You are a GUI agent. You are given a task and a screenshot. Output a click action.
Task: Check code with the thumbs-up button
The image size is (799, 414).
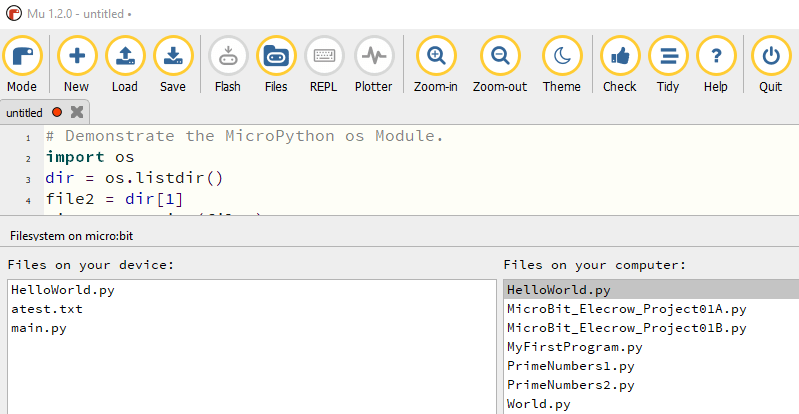tap(620, 64)
